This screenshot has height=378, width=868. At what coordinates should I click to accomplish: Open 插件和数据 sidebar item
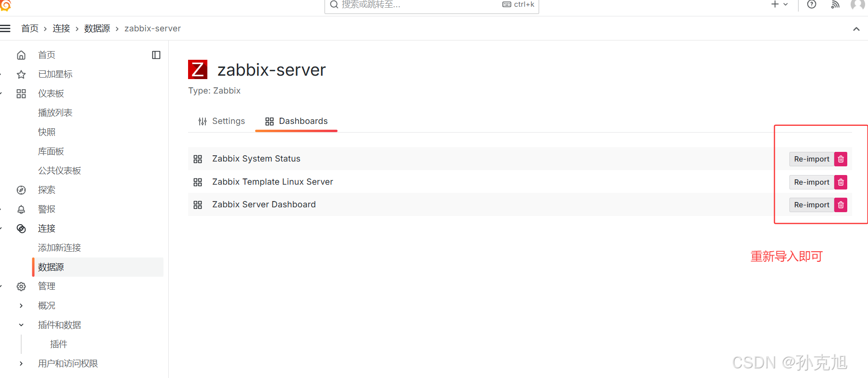coord(60,325)
